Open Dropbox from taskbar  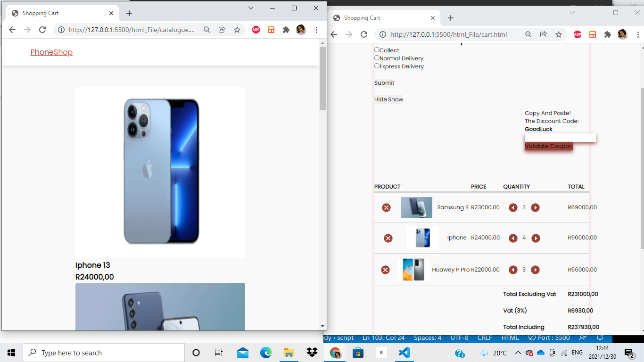pyautogui.click(x=312, y=353)
